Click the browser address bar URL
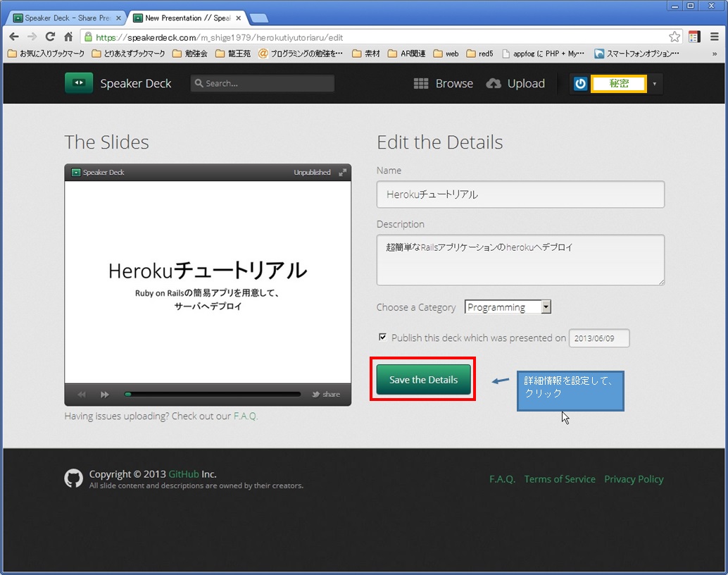The width and height of the screenshot is (728, 575). click(219, 37)
